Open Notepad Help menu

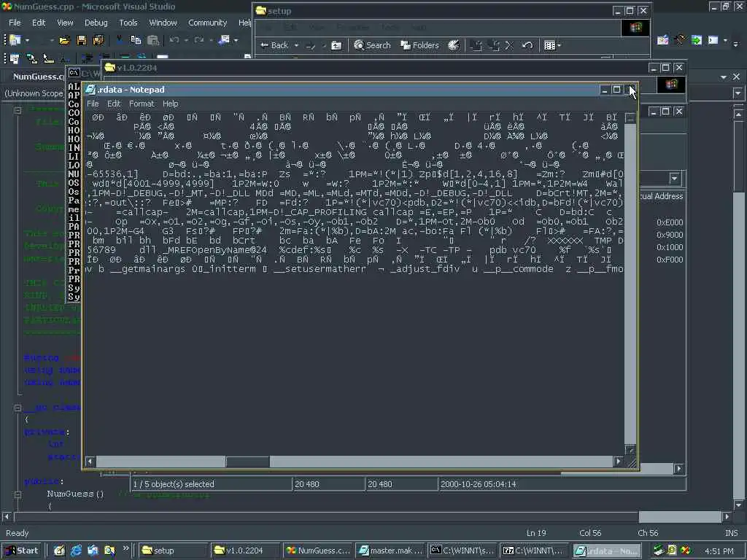point(170,104)
